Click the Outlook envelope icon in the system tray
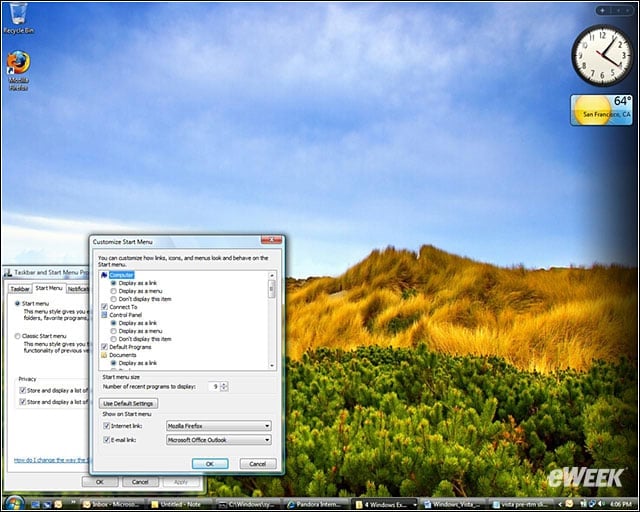 (x=569, y=504)
